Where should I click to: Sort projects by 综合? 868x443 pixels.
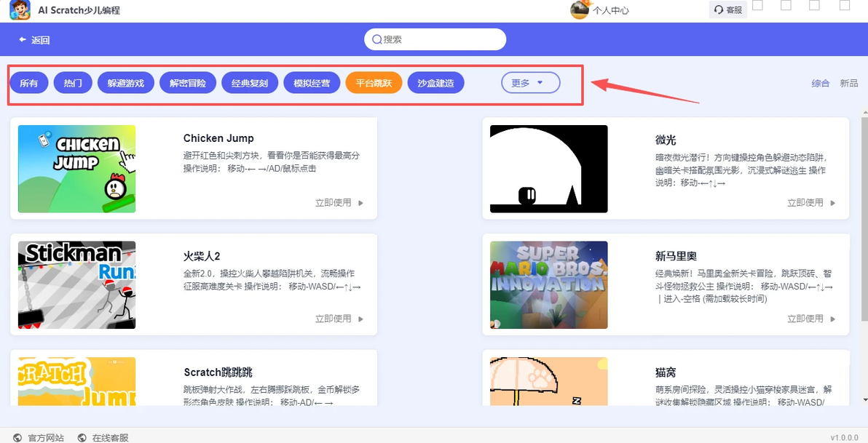[821, 83]
